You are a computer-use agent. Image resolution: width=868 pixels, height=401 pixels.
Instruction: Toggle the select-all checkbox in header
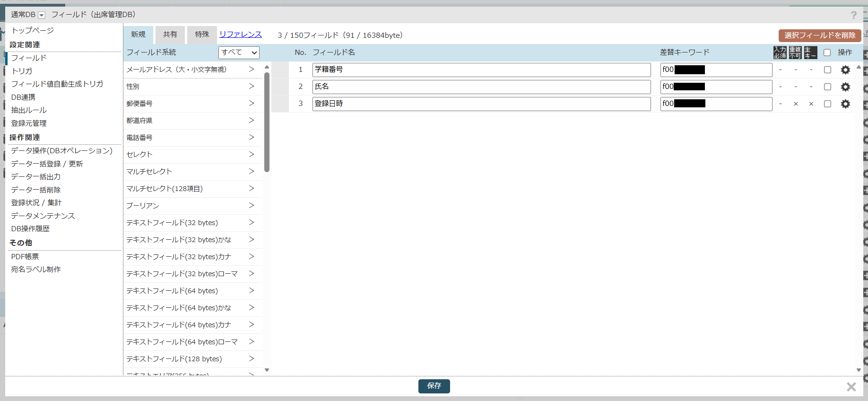coord(827,52)
